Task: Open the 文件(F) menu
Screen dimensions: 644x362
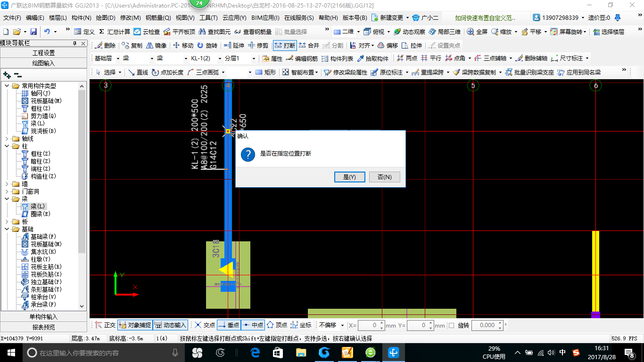Action: coord(12,18)
